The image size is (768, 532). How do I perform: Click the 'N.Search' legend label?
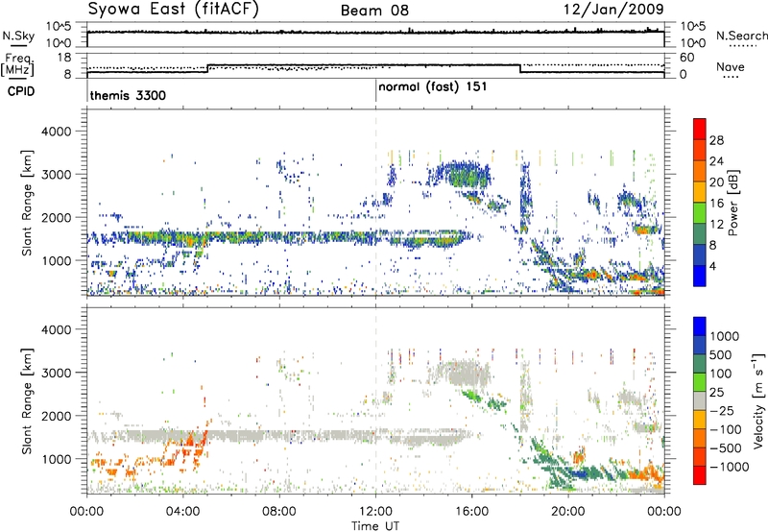741,36
